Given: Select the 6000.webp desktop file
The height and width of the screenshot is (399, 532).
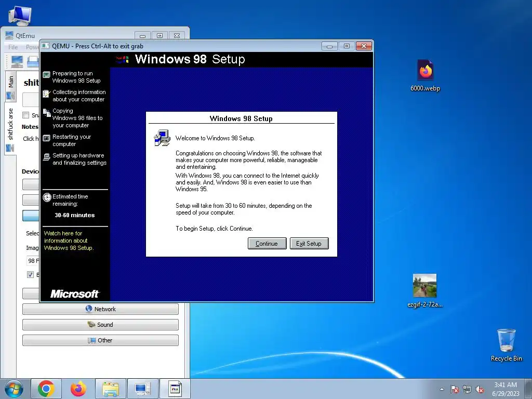Looking at the screenshot, I should [425, 75].
